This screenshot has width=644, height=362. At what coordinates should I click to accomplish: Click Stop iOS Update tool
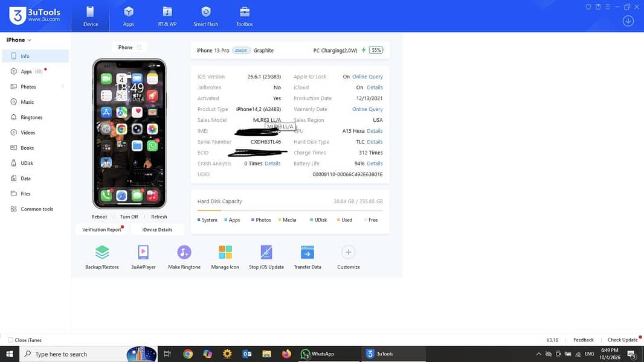[266, 257]
